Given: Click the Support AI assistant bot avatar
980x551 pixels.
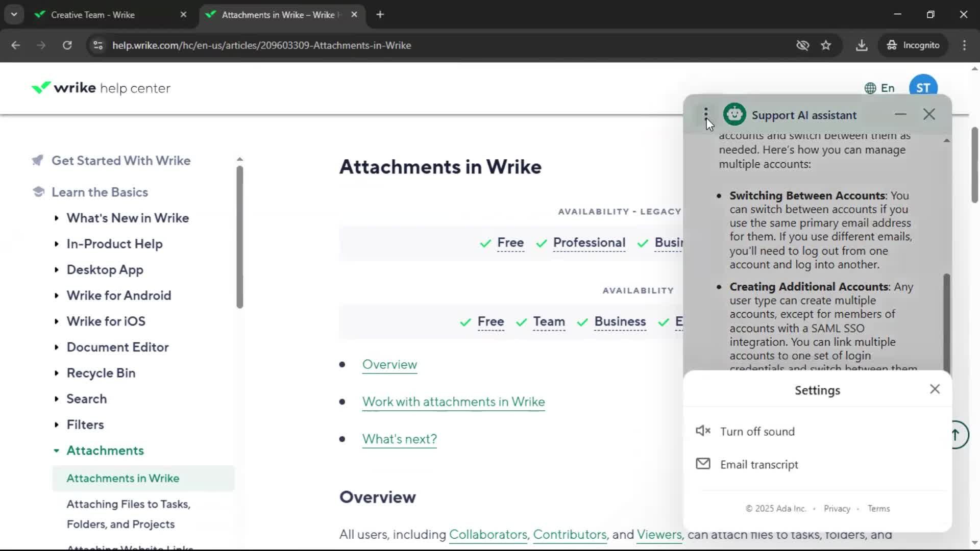Looking at the screenshot, I should [x=734, y=115].
